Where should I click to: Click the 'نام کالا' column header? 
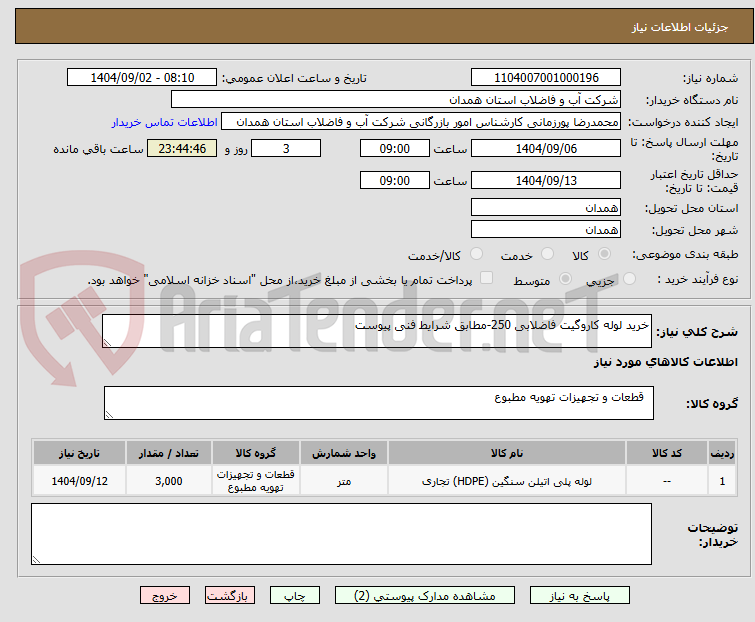(x=507, y=453)
